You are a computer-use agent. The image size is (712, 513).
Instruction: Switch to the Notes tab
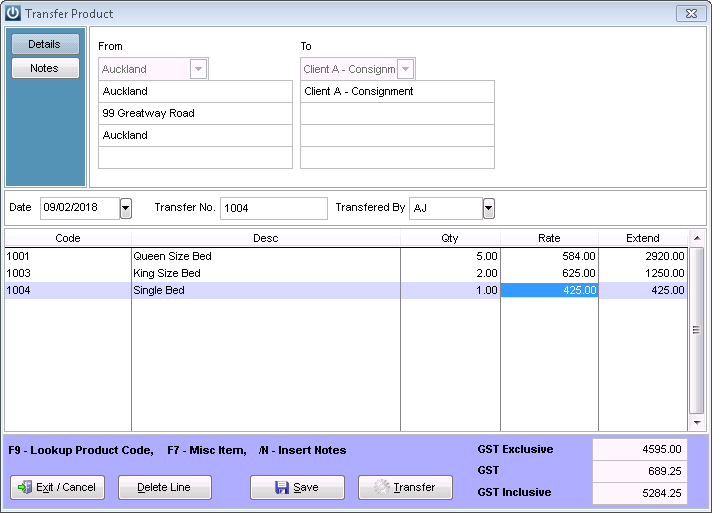(45, 68)
